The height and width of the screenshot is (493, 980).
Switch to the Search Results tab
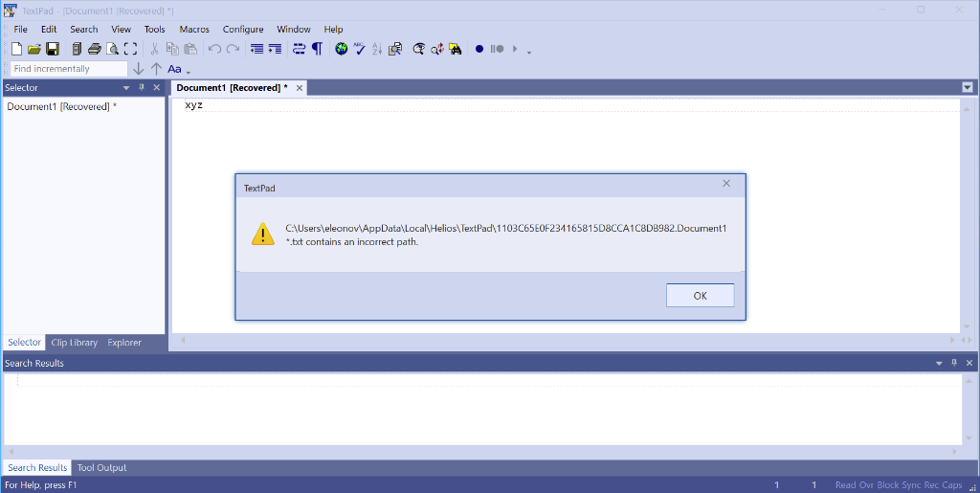[37, 467]
